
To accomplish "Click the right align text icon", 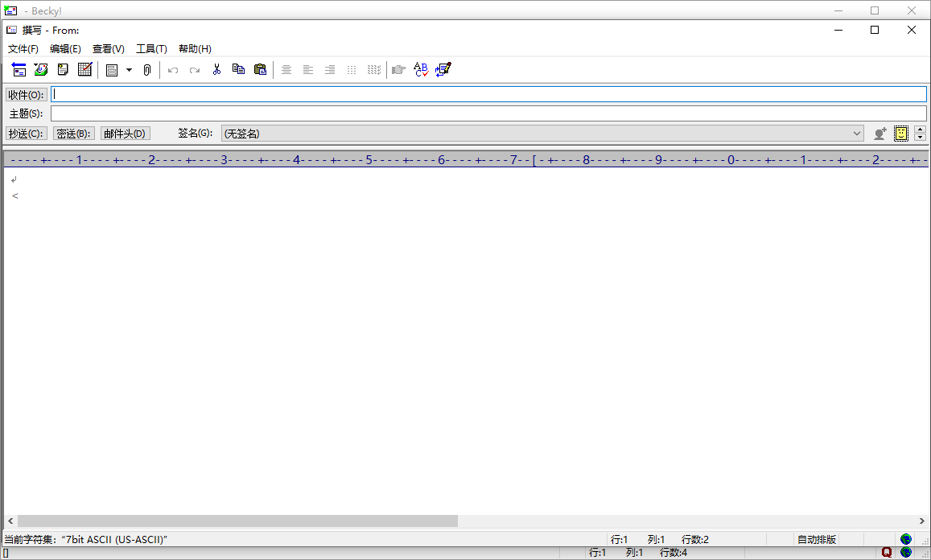I will 330,70.
